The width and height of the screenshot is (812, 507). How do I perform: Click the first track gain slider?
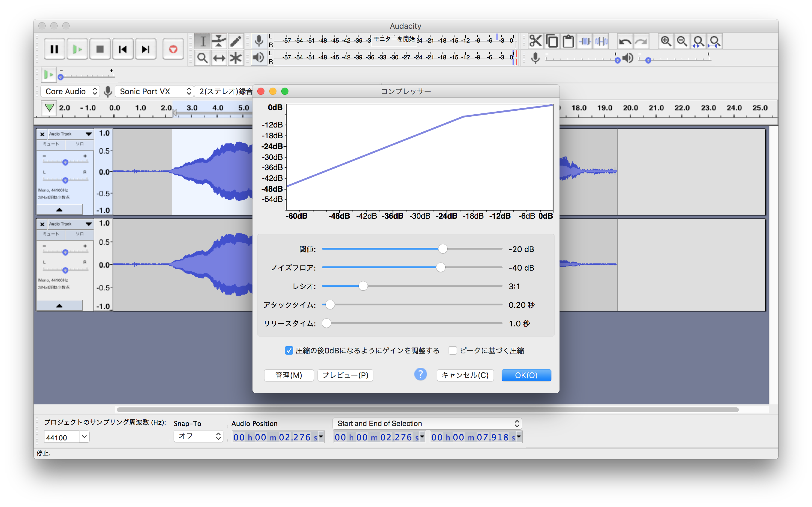(x=65, y=162)
